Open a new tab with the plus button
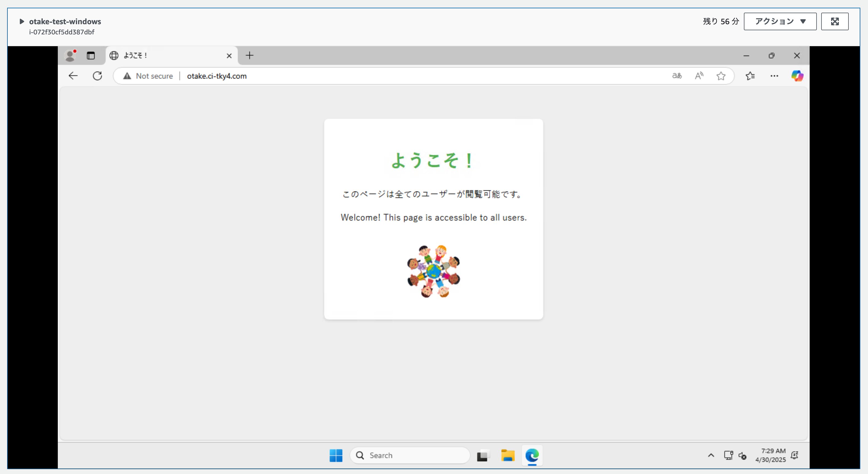 (249, 56)
